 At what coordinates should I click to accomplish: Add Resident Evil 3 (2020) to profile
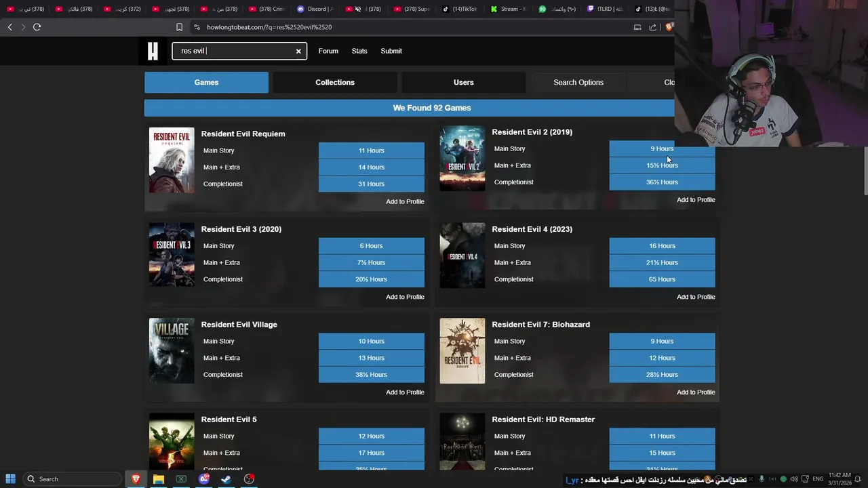point(405,297)
